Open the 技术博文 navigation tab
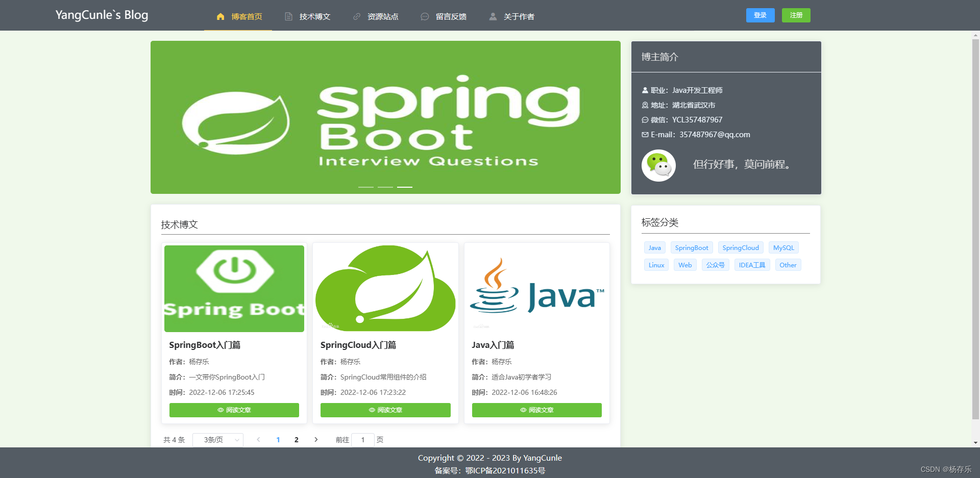The image size is (980, 478). (x=307, y=16)
